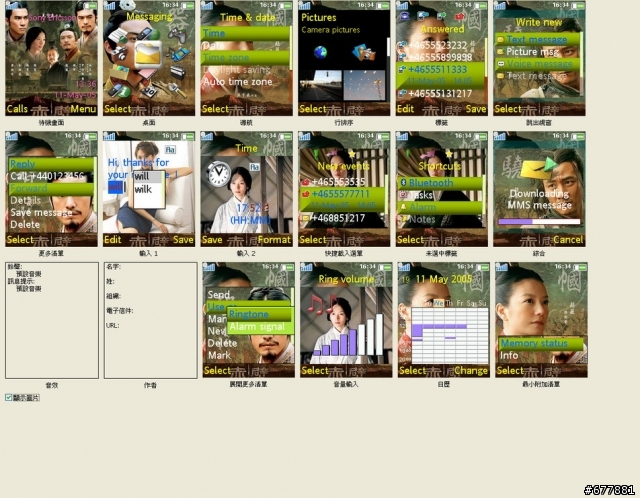Click the analog clock icon in Time preview
The width and height of the screenshot is (640, 498).
point(218,173)
